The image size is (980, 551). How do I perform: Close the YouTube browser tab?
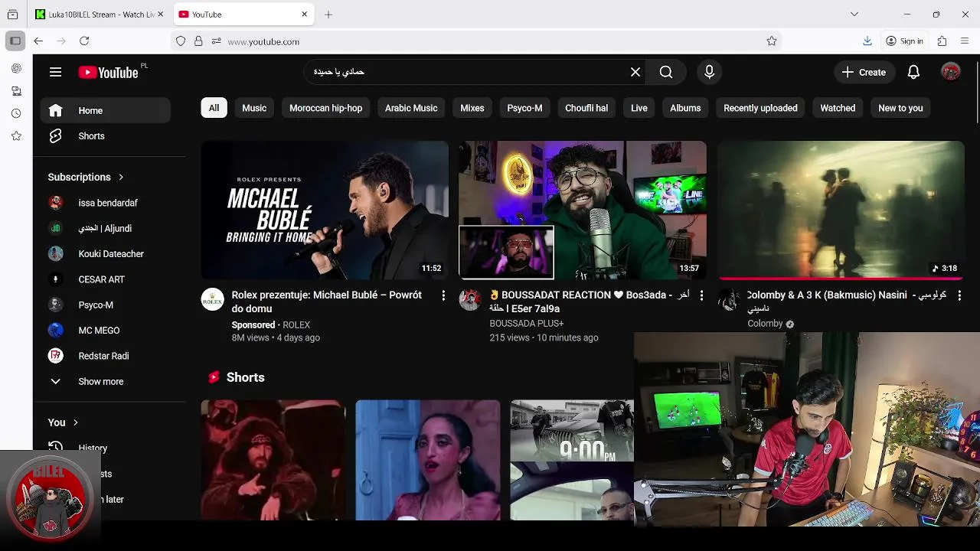point(304,15)
